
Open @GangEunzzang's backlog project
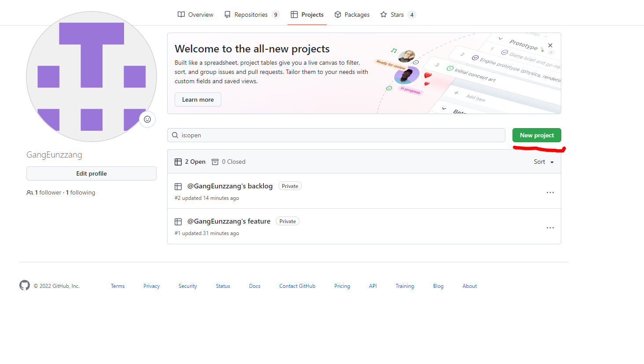click(230, 186)
